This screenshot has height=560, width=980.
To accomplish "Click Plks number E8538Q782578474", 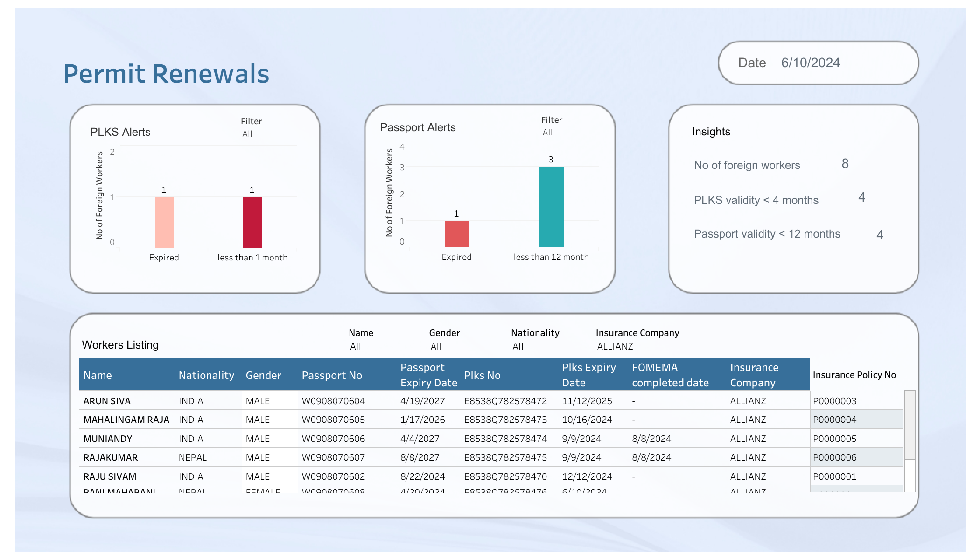I will coord(505,439).
